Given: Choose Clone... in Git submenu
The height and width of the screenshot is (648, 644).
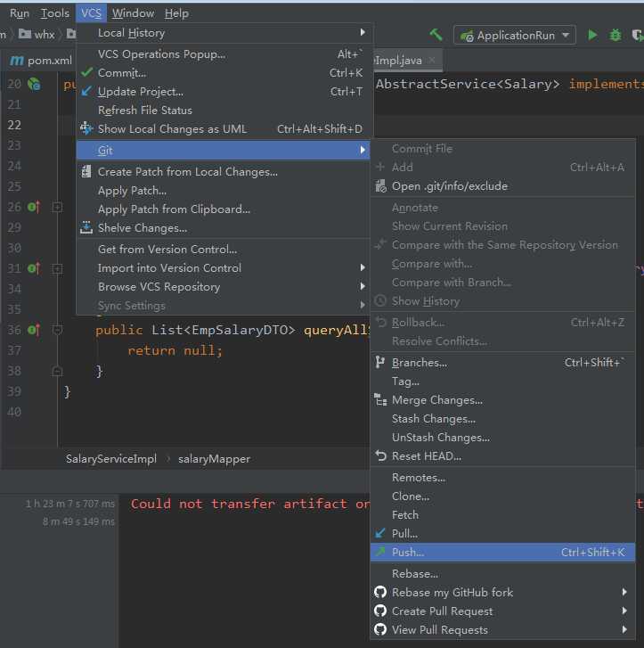Looking at the screenshot, I should point(502,496).
